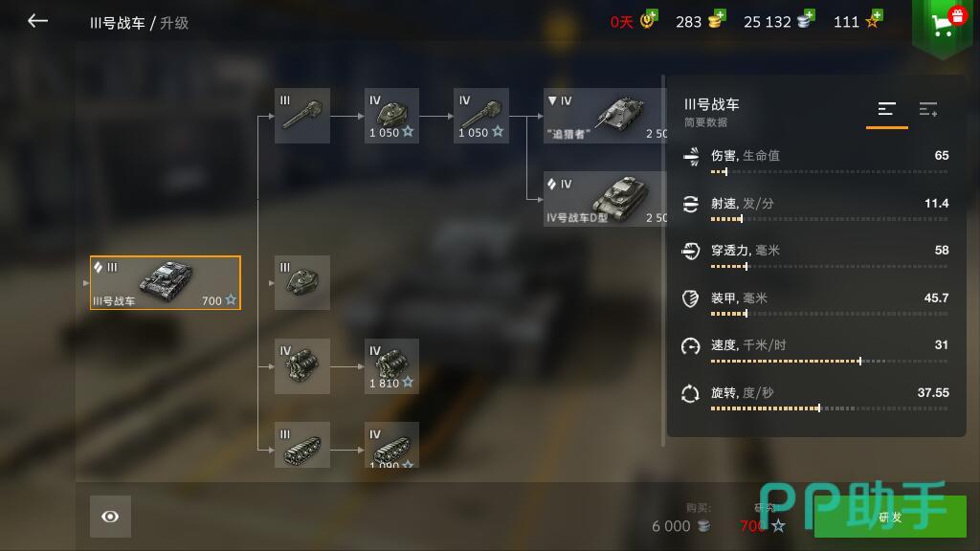Click the speed 速度 stat bar
The height and width of the screenshot is (551, 980).
829,361
